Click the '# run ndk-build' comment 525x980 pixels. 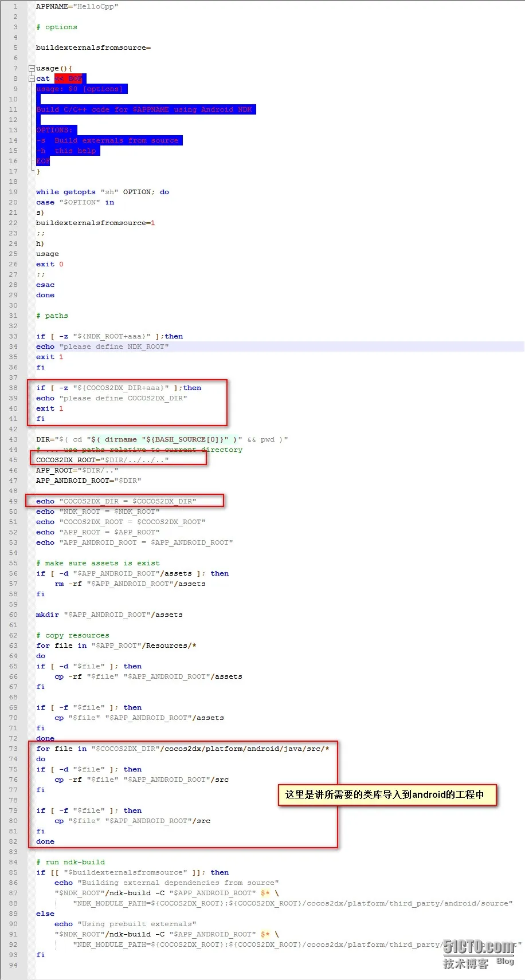70,863
